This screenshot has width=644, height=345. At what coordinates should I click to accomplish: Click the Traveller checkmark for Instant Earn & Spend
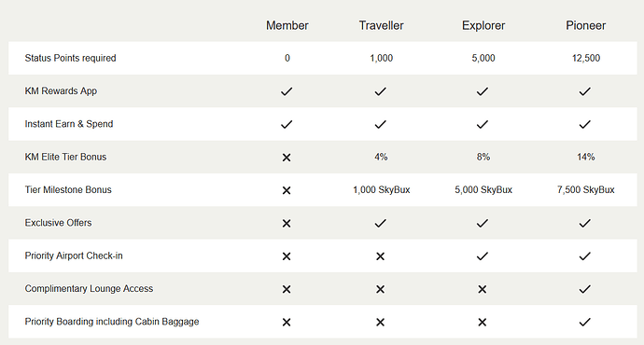380,124
